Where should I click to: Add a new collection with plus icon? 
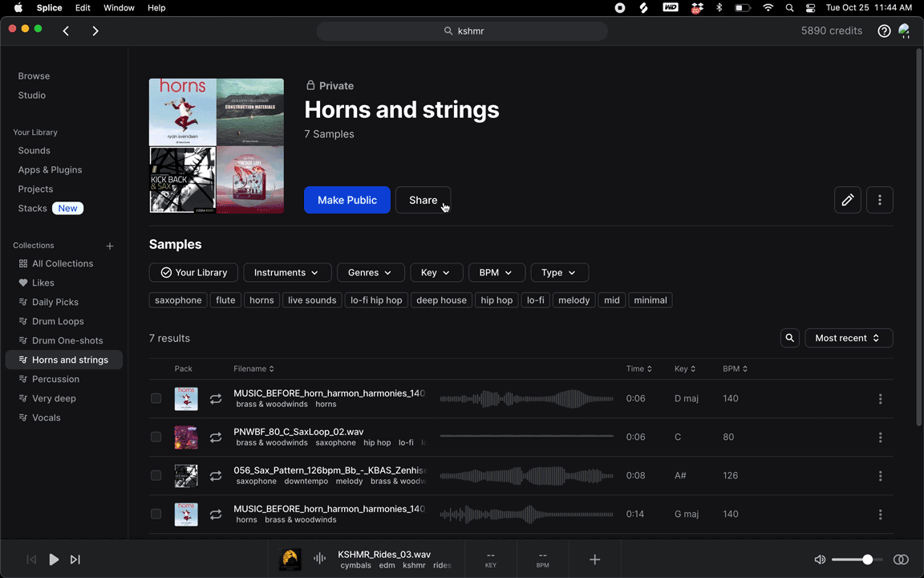[110, 246]
